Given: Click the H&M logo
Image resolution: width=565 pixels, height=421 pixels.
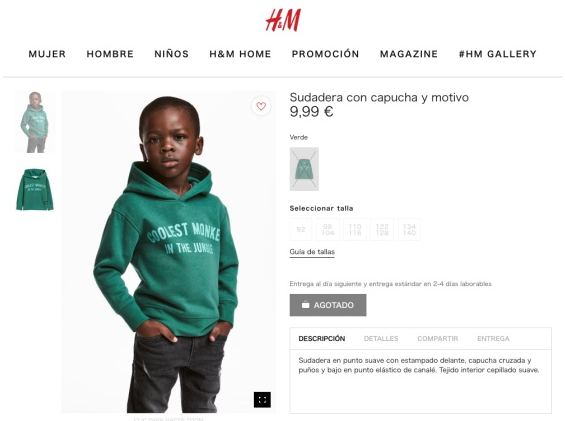Looking at the screenshot, I should point(283,20).
